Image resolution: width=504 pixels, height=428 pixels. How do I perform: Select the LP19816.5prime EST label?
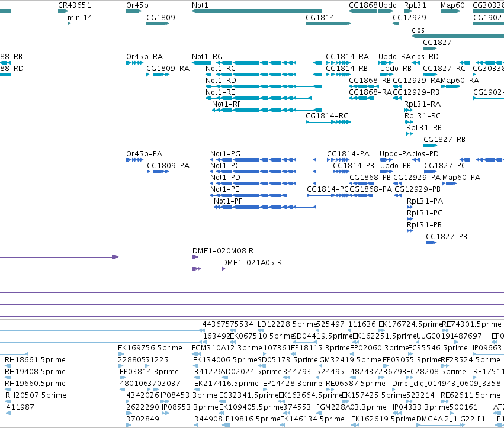[251, 419]
